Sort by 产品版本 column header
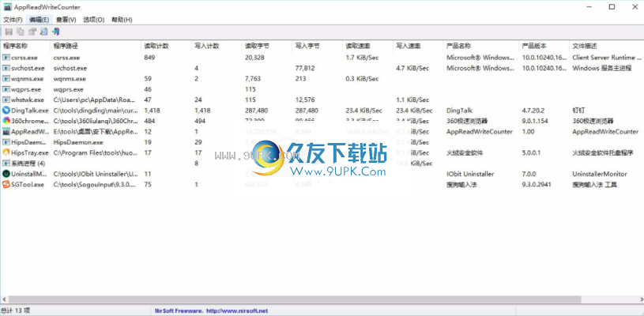Image resolution: width=644 pixels, height=316 pixels. pos(544,46)
